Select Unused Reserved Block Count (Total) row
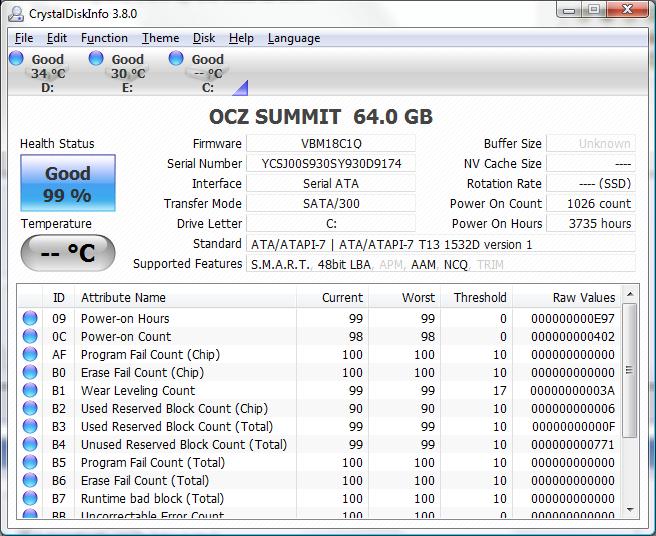 coord(320,444)
